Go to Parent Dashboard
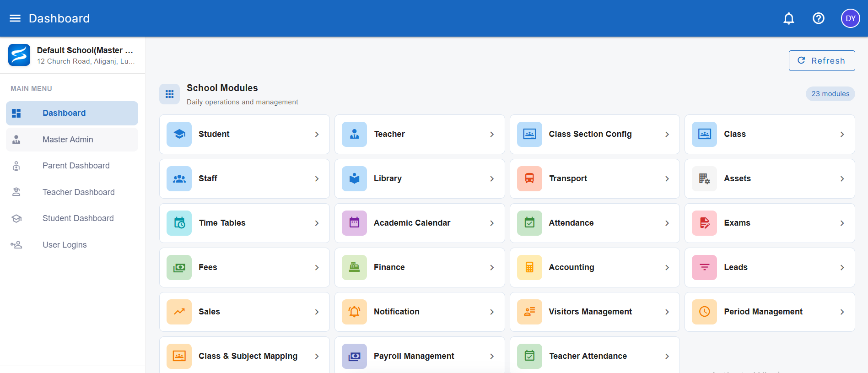This screenshot has width=868, height=373. (72, 166)
